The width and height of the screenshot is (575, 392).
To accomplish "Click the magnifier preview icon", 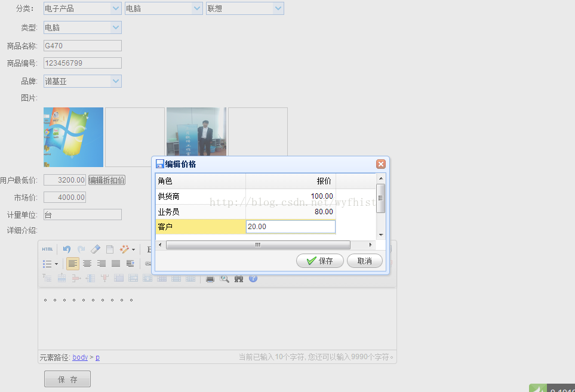I will (225, 279).
